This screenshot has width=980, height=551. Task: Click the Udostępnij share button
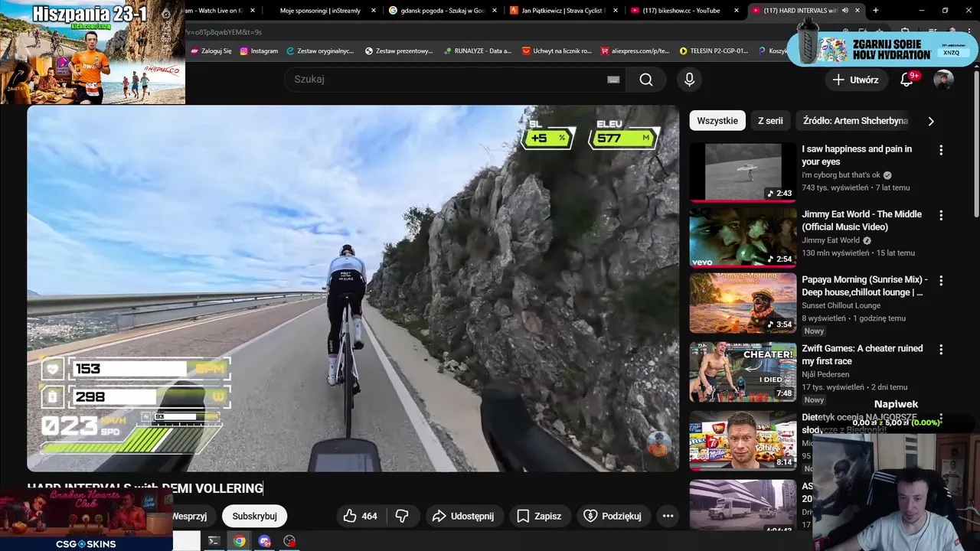(x=463, y=516)
